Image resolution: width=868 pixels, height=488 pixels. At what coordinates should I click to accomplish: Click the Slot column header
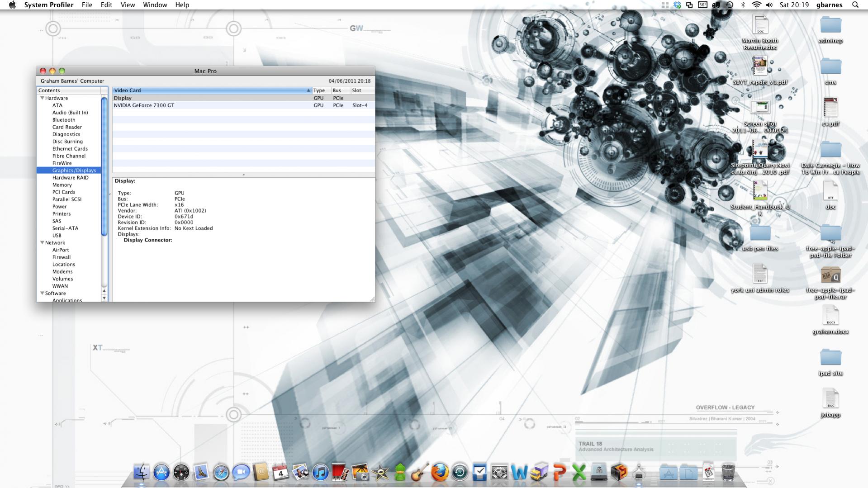coord(362,90)
